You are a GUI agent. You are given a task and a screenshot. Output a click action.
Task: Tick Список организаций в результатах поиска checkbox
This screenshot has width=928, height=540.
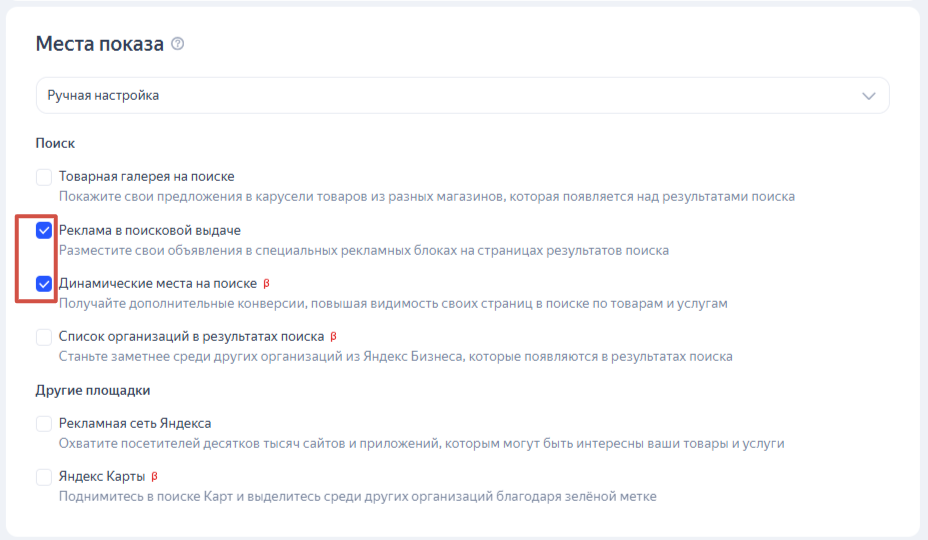(44, 337)
